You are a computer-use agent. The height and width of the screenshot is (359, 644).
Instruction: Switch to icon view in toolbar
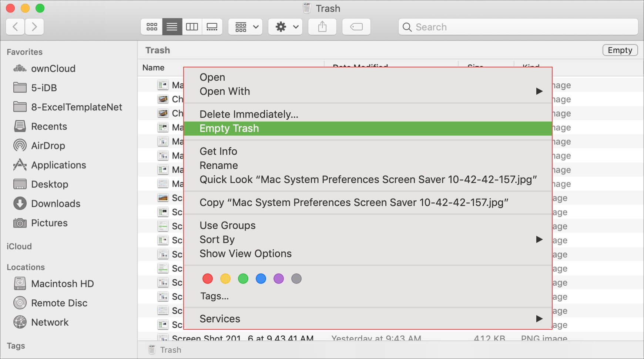tap(152, 27)
